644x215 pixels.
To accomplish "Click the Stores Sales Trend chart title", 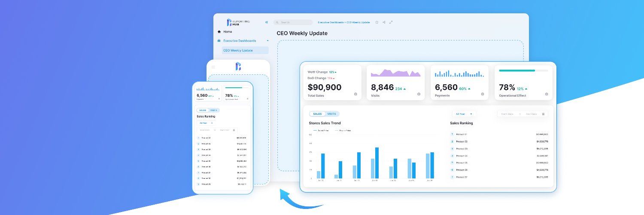I will pos(325,123).
